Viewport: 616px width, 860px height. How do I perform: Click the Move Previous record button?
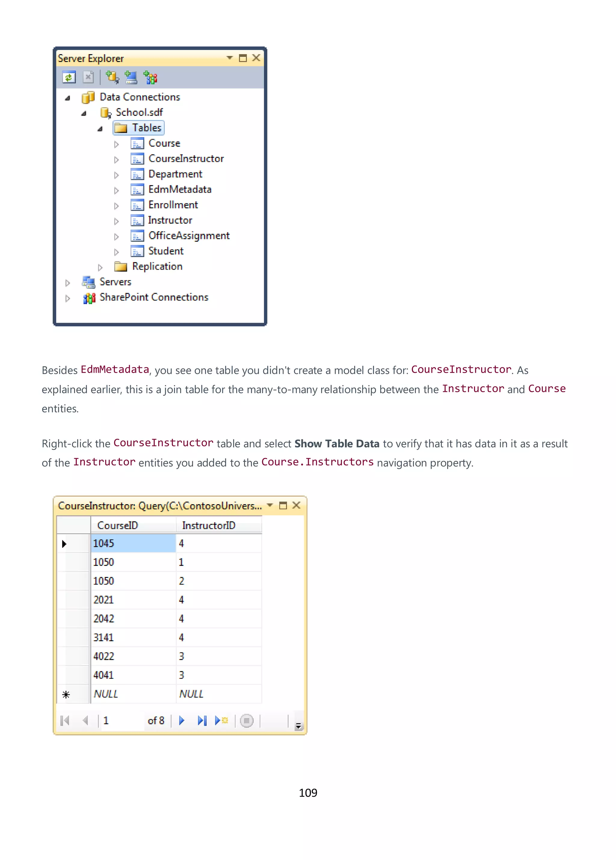[85, 720]
